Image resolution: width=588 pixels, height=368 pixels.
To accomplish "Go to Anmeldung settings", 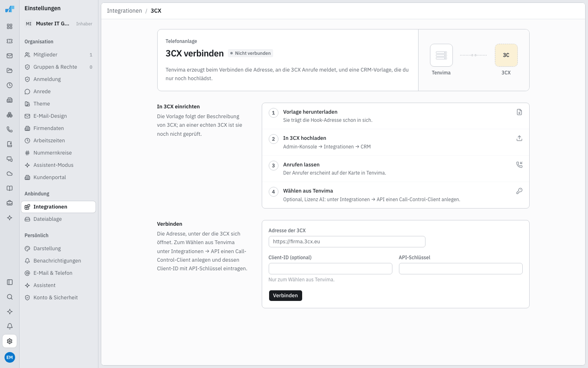I will (58, 79).
